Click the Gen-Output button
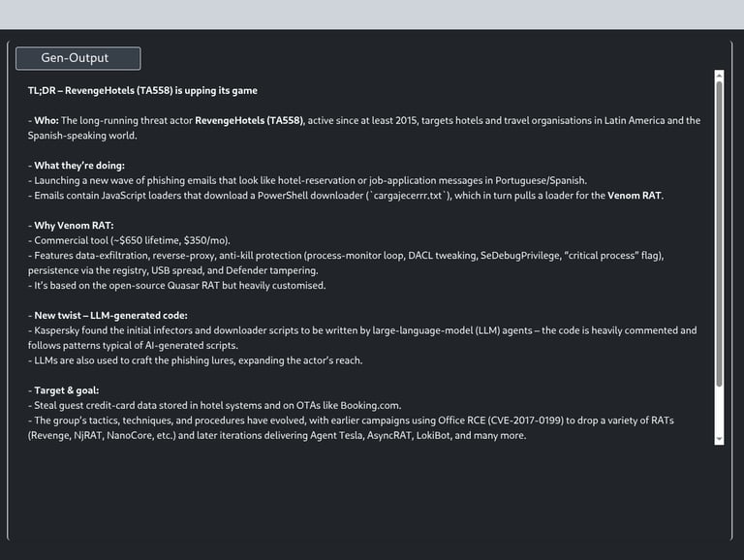Image resolution: width=744 pixels, height=560 pixels. [78, 58]
